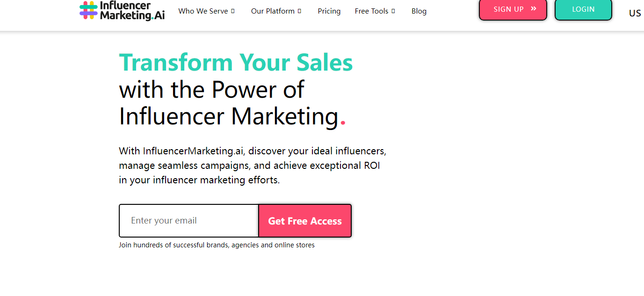Open the US region selector
This screenshot has width=644, height=296.
click(x=635, y=13)
